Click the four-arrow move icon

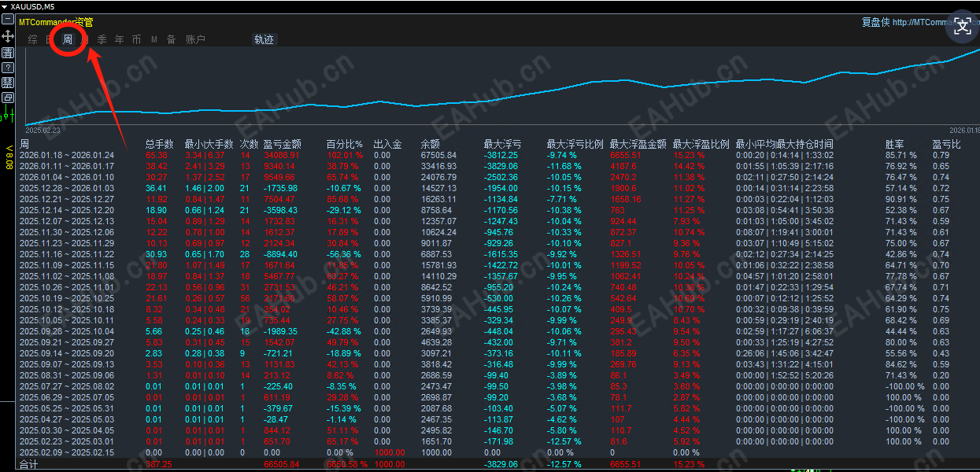coord(8,36)
